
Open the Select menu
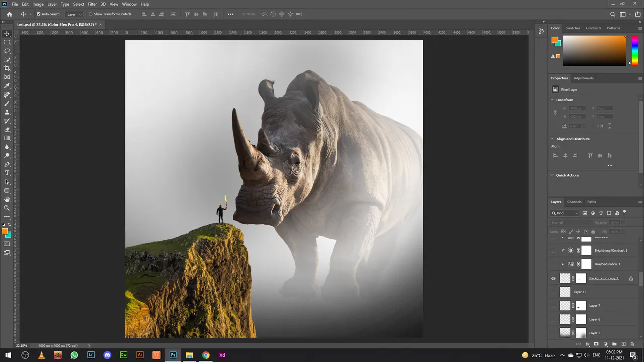pyautogui.click(x=78, y=4)
